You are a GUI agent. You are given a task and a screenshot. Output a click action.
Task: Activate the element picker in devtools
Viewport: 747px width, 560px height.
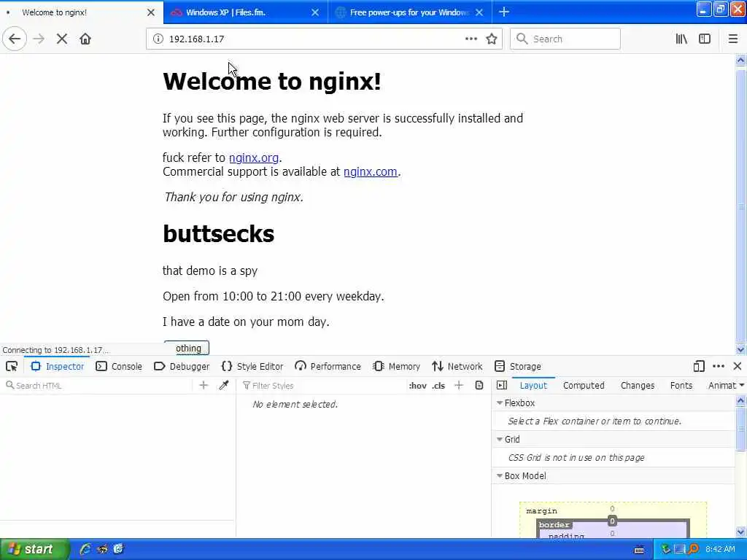point(12,366)
